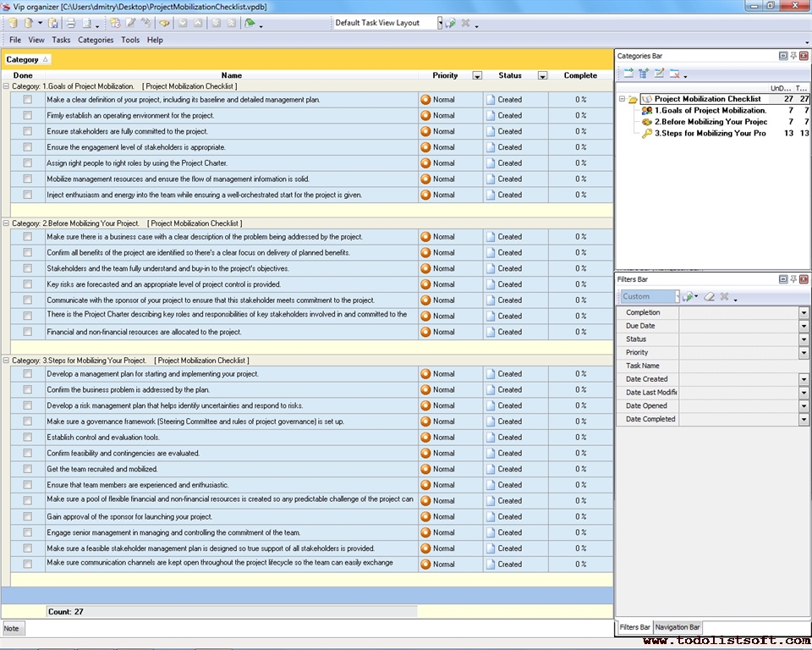Image resolution: width=812 pixels, height=650 pixels.
Task: Switch to the Navigation Bar tab
Action: (678, 627)
